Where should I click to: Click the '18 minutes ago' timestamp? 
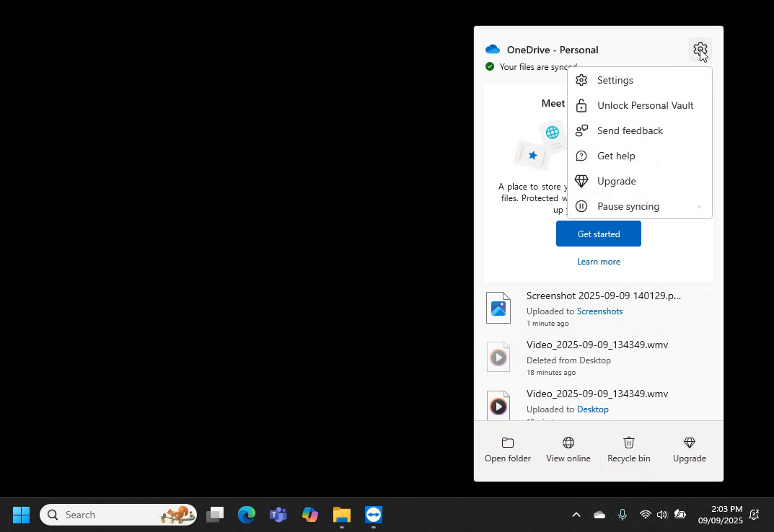[x=551, y=372]
